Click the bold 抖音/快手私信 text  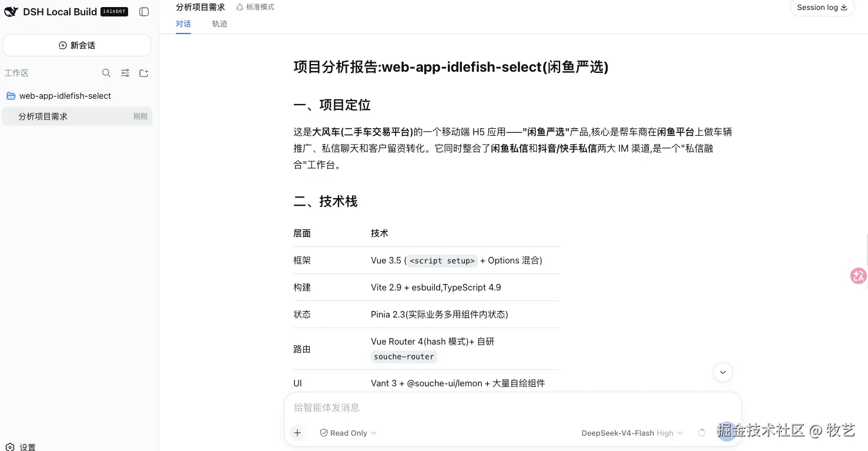point(568,149)
